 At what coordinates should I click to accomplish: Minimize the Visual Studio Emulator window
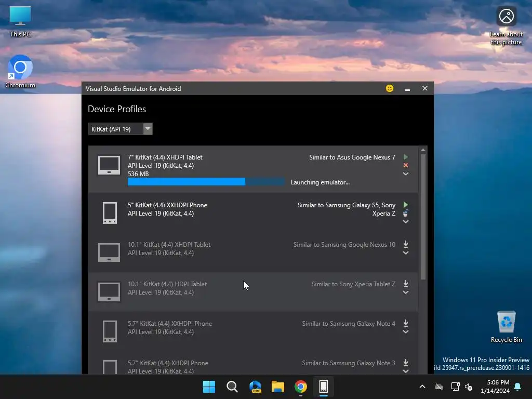[x=407, y=89]
